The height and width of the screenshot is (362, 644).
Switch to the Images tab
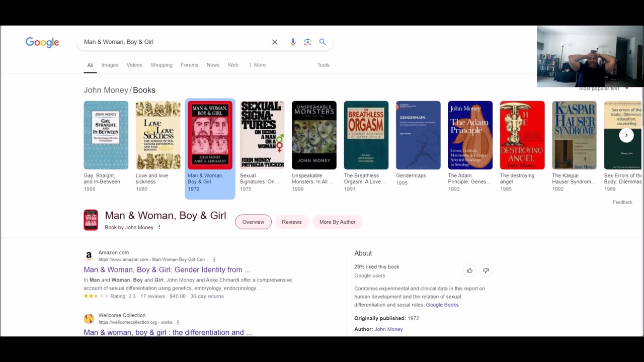[x=110, y=65]
